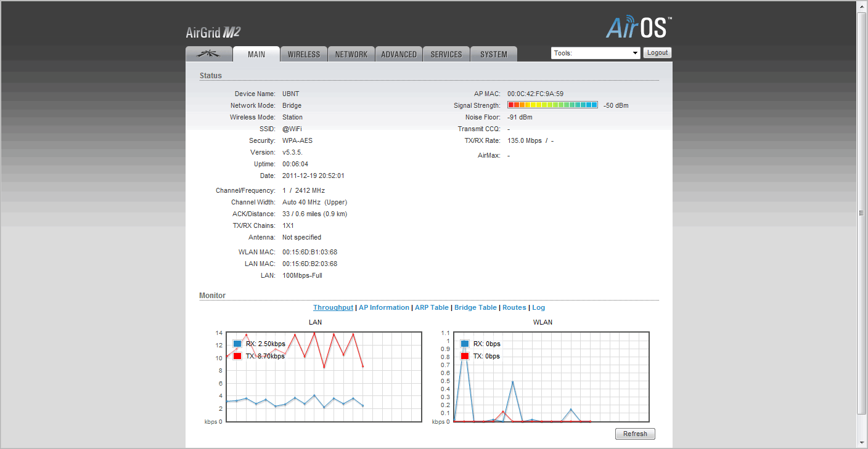
Task: Click the AirGrid M2 product logo
Action: 213,33
